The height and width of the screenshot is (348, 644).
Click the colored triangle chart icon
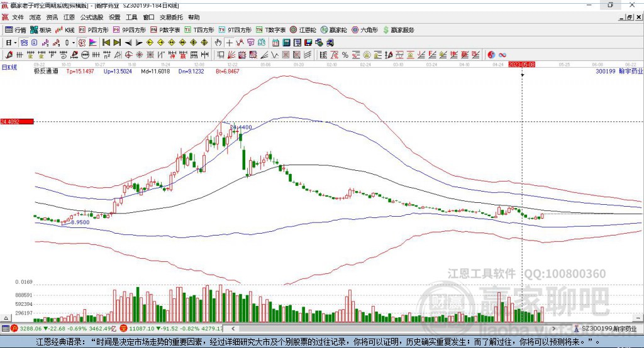coord(93,43)
